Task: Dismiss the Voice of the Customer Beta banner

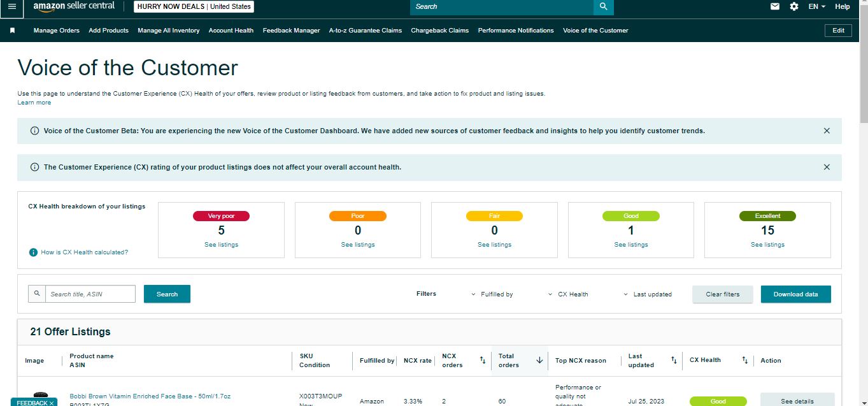Action: 827,131
